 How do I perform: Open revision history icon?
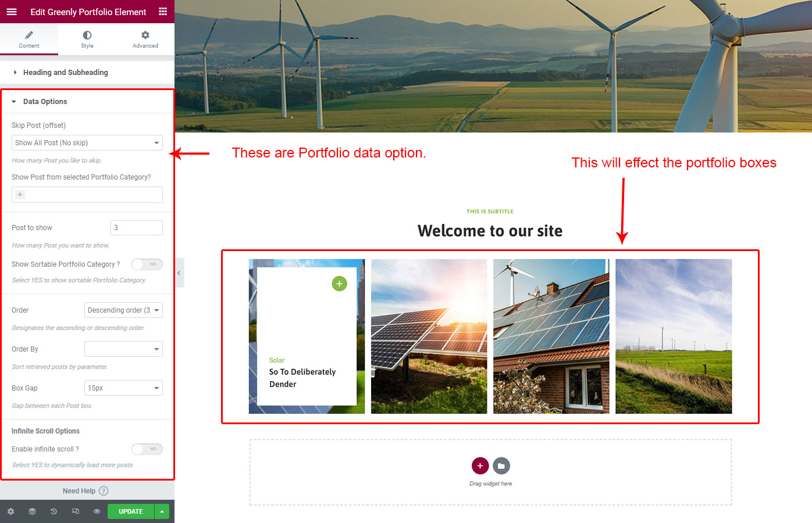pos(54,511)
